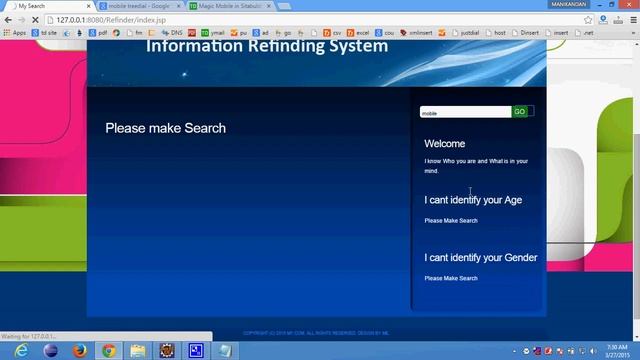Bookmark this page with the star icon
Screen dimensions: 640x360
point(588,20)
